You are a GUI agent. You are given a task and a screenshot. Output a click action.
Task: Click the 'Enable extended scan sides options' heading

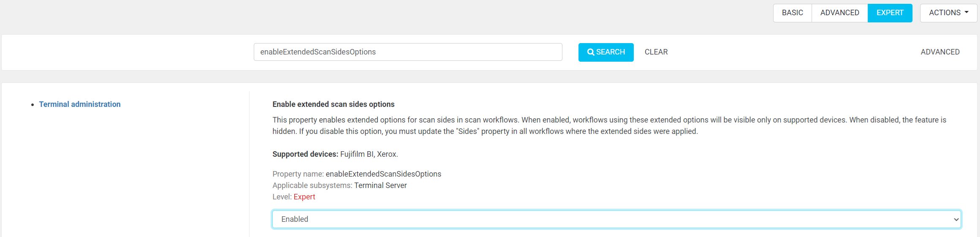click(333, 104)
